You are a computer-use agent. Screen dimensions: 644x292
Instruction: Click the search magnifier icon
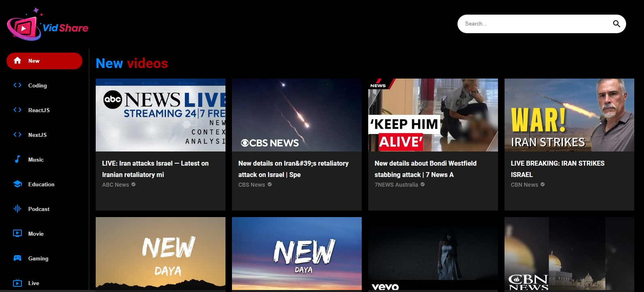616,24
